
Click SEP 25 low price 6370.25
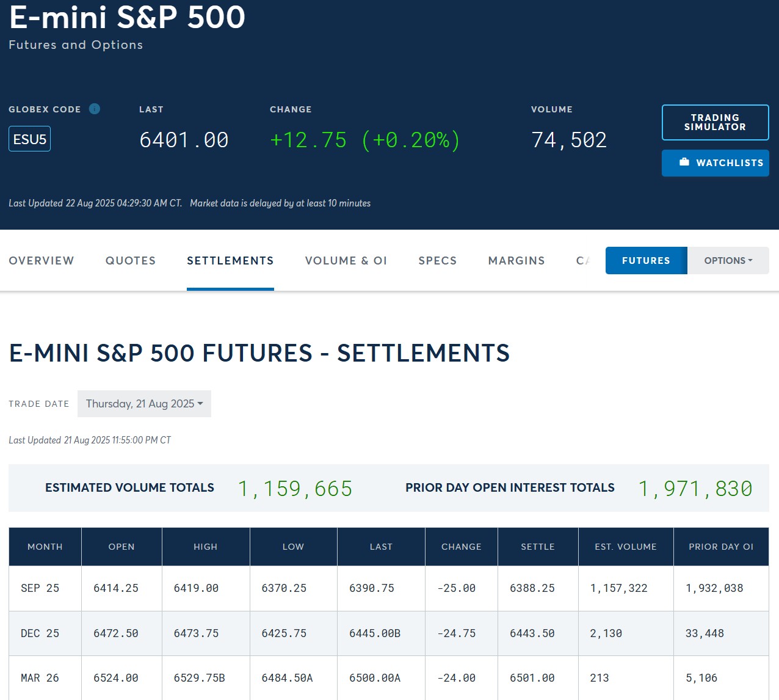click(284, 588)
